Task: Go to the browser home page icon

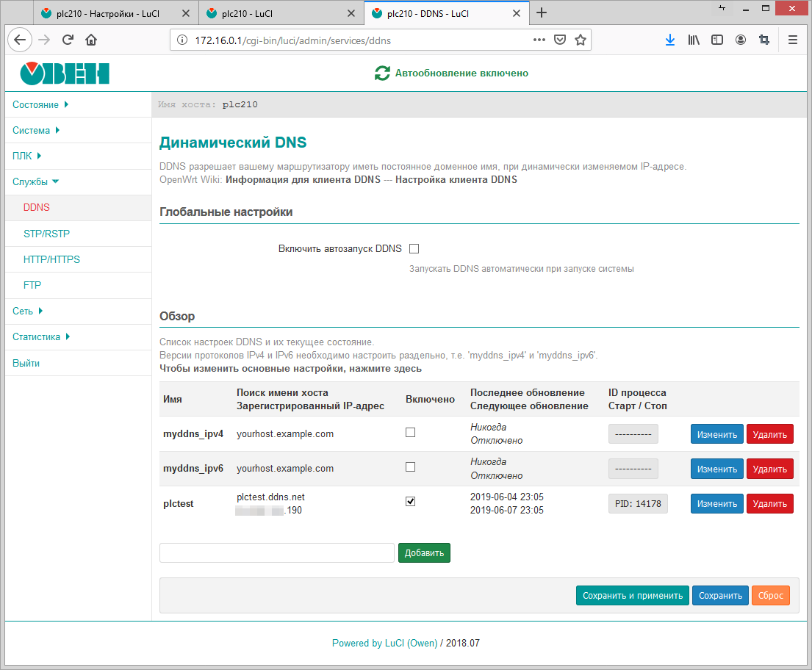Action: (x=91, y=40)
